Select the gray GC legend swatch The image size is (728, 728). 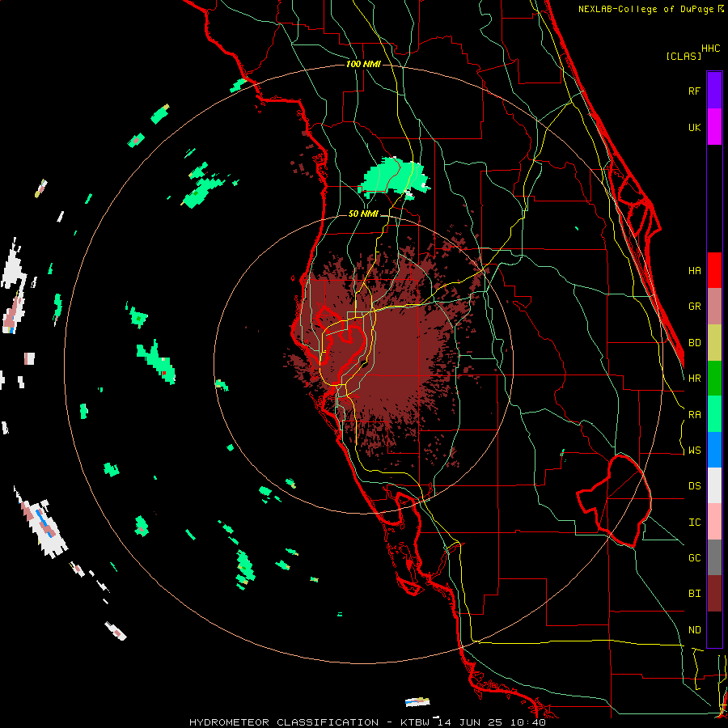pyautogui.click(x=714, y=557)
